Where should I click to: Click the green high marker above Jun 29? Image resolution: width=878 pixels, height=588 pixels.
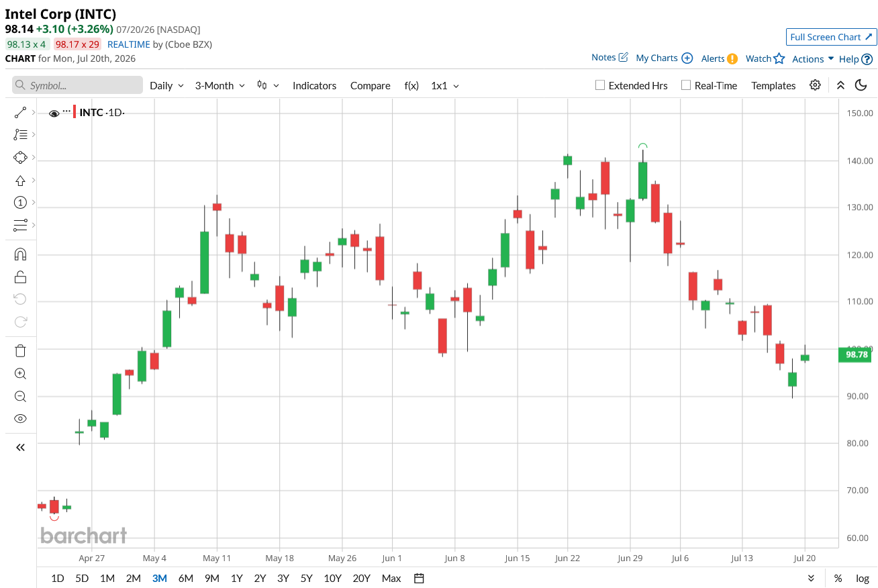point(642,146)
